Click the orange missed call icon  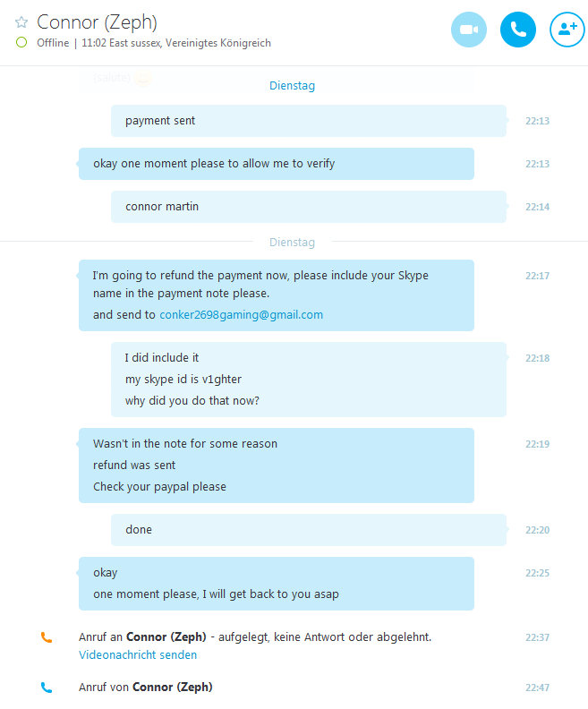pyautogui.click(x=47, y=637)
